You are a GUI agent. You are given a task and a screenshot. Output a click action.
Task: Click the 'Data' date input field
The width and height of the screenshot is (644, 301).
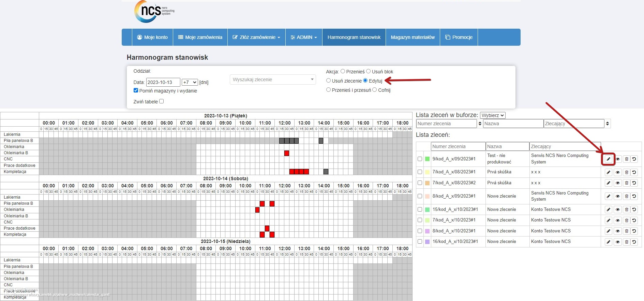tap(163, 82)
